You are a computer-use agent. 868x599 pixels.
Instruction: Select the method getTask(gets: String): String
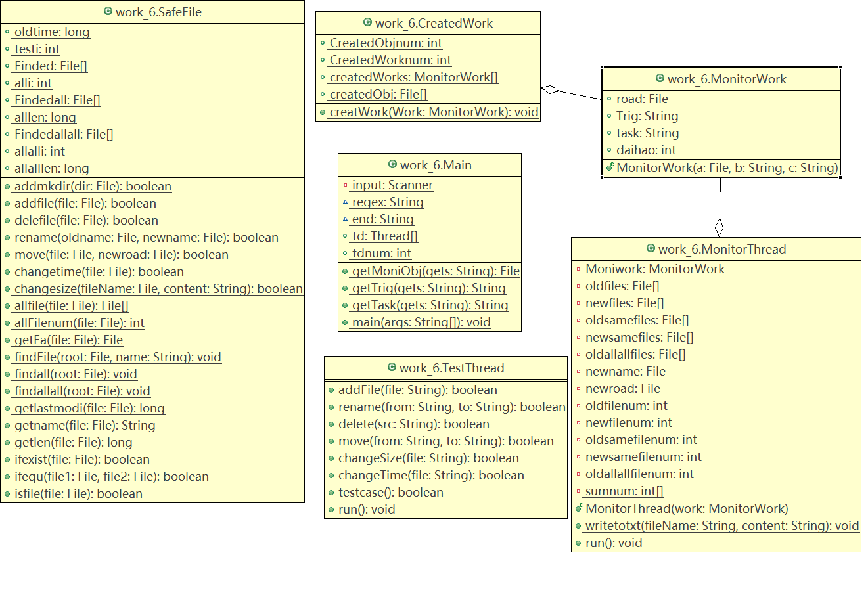(x=430, y=305)
